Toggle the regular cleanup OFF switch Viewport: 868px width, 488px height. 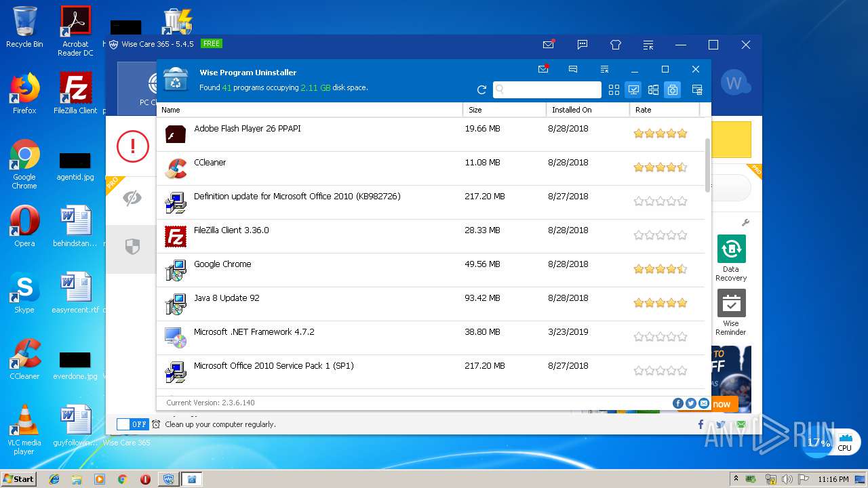[x=132, y=424]
